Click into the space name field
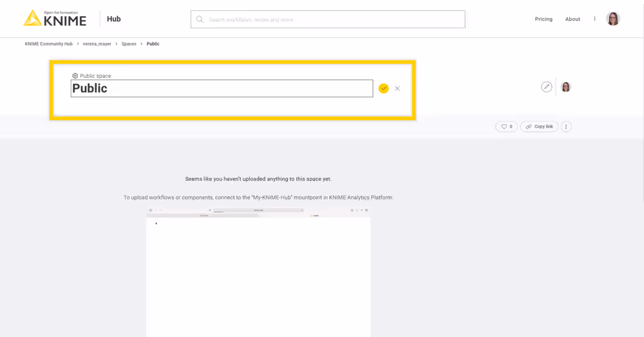 coord(222,89)
